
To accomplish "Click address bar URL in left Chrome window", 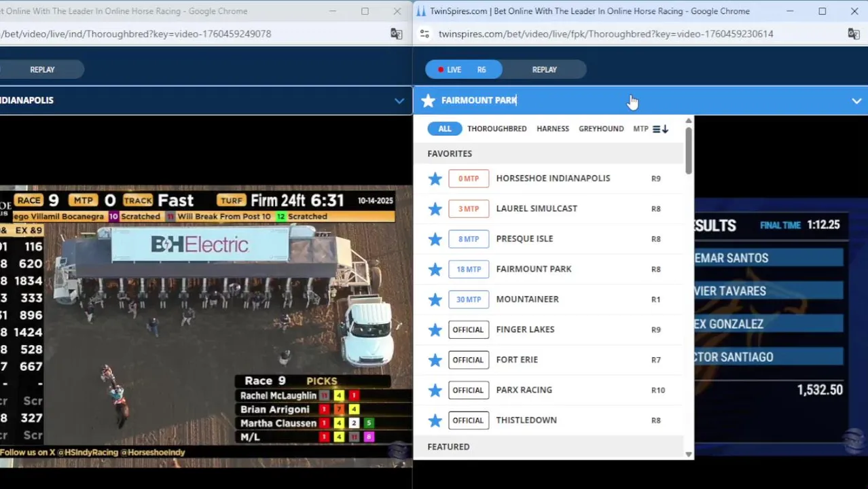I will pos(136,34).
